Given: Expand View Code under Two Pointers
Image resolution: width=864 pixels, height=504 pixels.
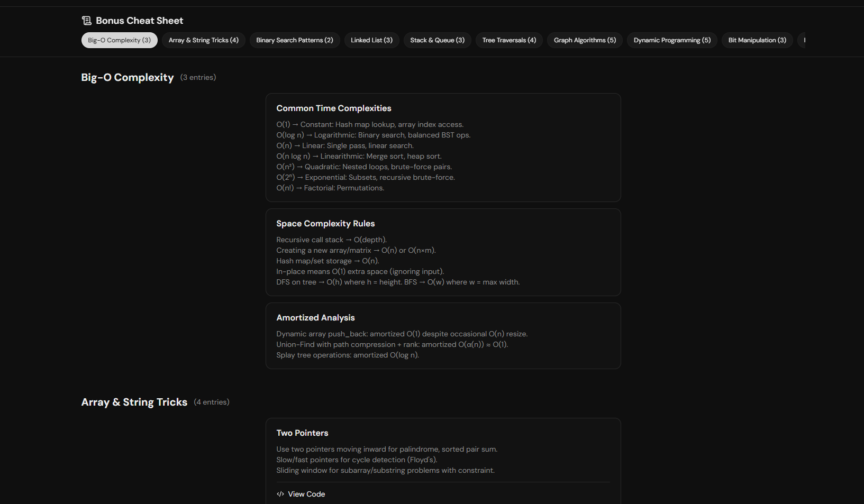Looking at the screenshot, I should 301,494.
